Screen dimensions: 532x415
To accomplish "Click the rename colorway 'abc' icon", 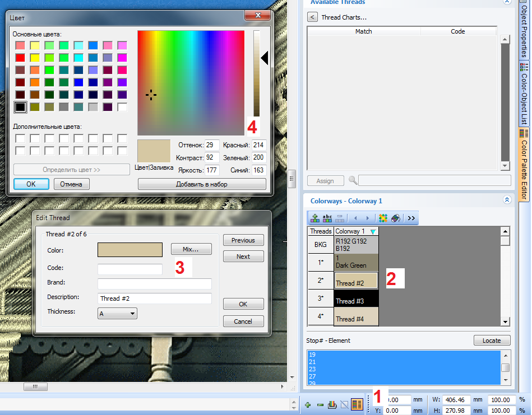I will pyautogui.click(x=327, y=218).
